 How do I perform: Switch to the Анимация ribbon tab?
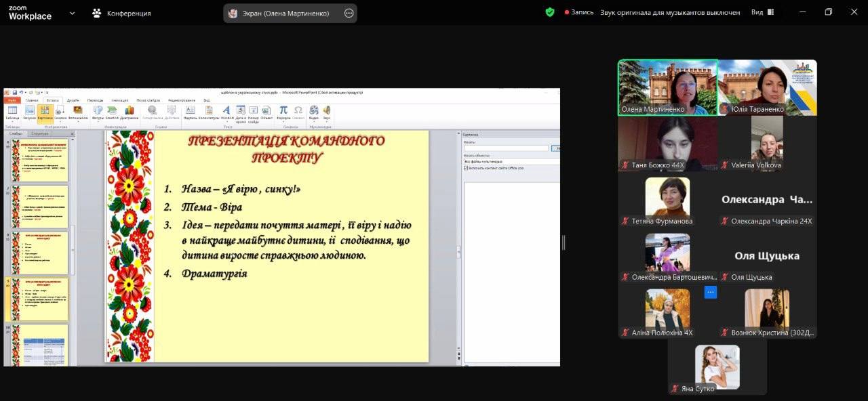(x=119, y=100)
